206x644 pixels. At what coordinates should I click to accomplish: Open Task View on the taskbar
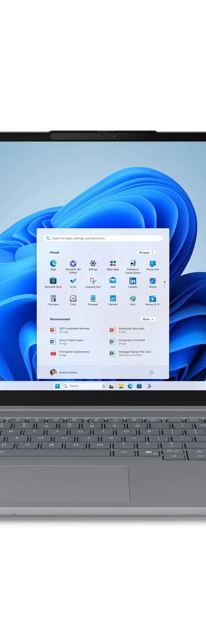pos(112,386)
